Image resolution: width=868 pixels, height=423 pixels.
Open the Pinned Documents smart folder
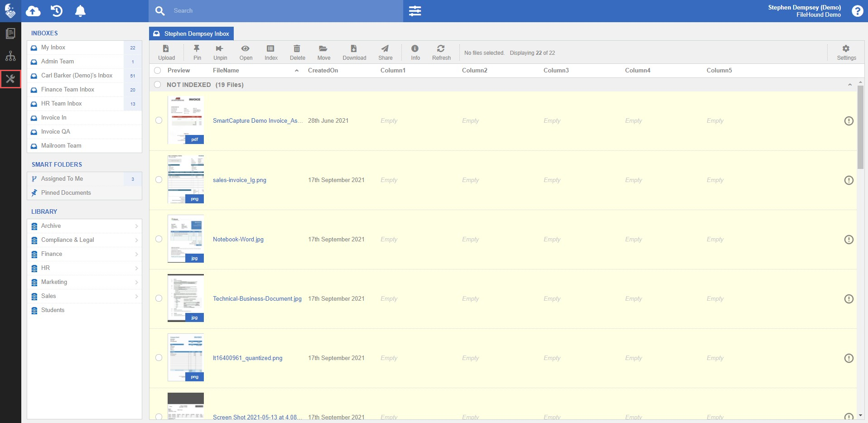tap(84, 193)
